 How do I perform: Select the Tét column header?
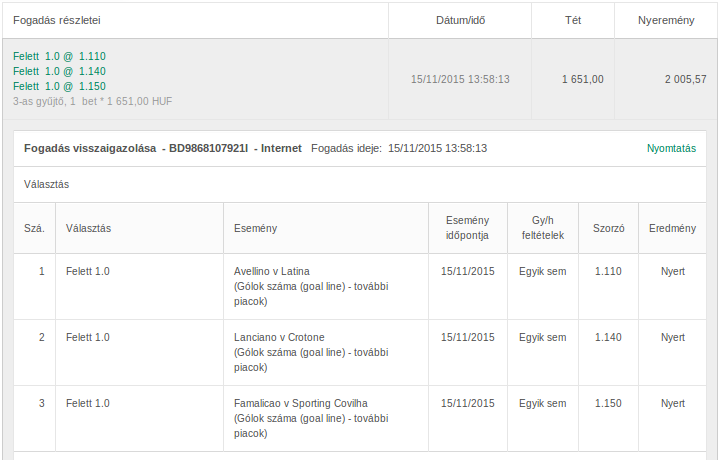pos(573,20)
